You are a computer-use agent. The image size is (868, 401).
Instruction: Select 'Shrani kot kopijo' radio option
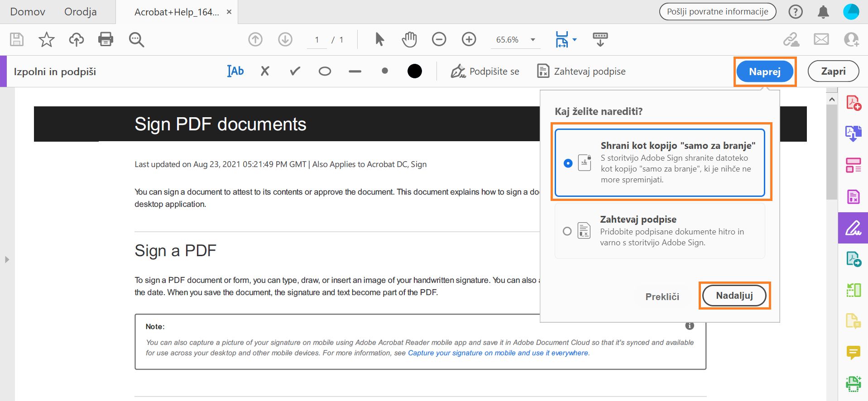[568, 163]
